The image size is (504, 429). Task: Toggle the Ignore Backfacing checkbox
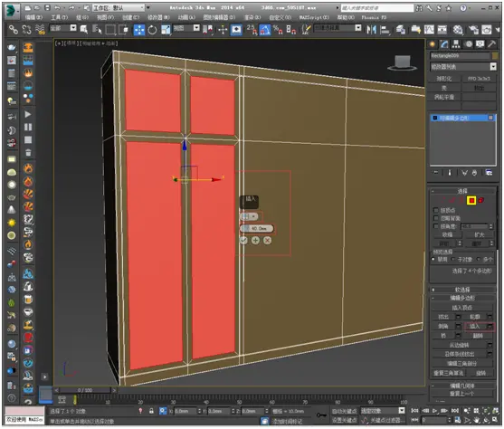(436, 218)
